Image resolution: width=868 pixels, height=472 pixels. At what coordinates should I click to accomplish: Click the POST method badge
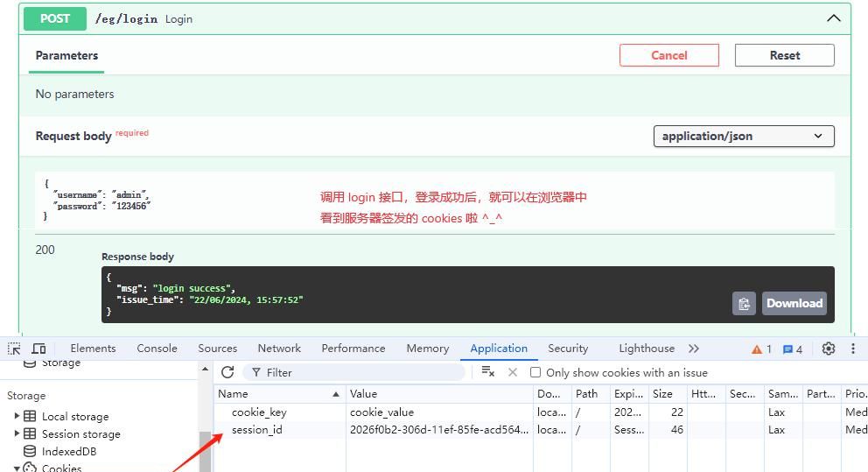(55, 19)
